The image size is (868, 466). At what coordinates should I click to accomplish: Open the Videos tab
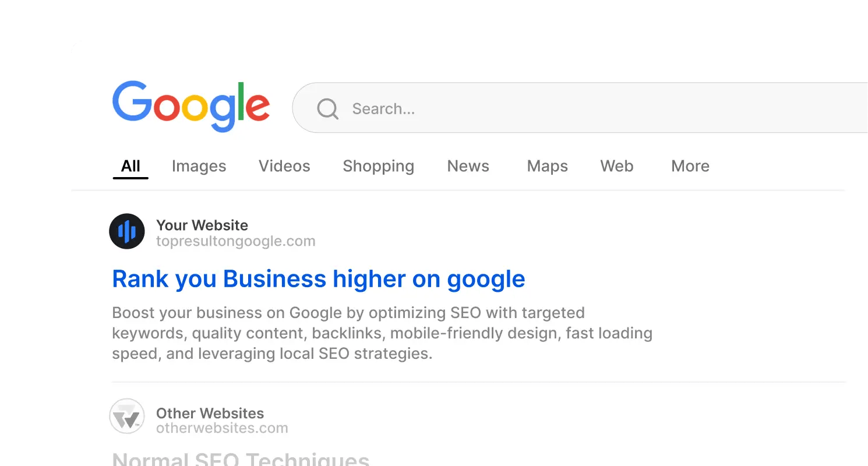click(x=284, y=166)
